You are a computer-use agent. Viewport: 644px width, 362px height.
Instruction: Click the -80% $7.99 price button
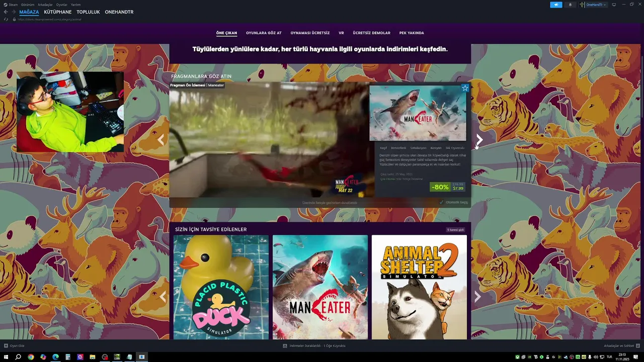point(447,187)
